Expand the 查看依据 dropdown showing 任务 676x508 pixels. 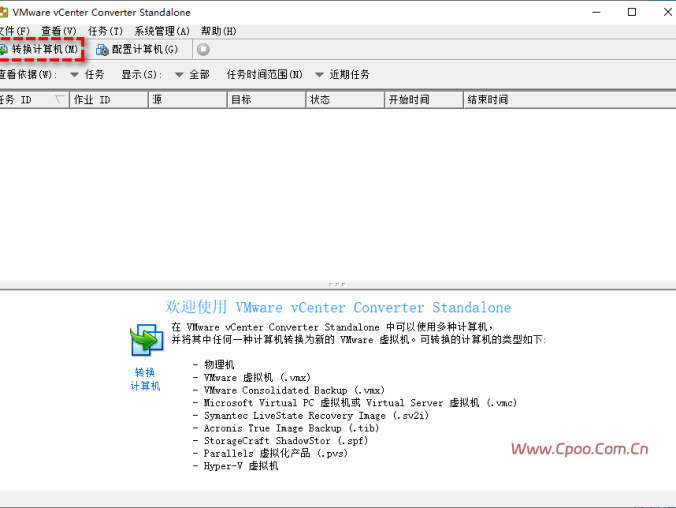(x=87, y=75)
